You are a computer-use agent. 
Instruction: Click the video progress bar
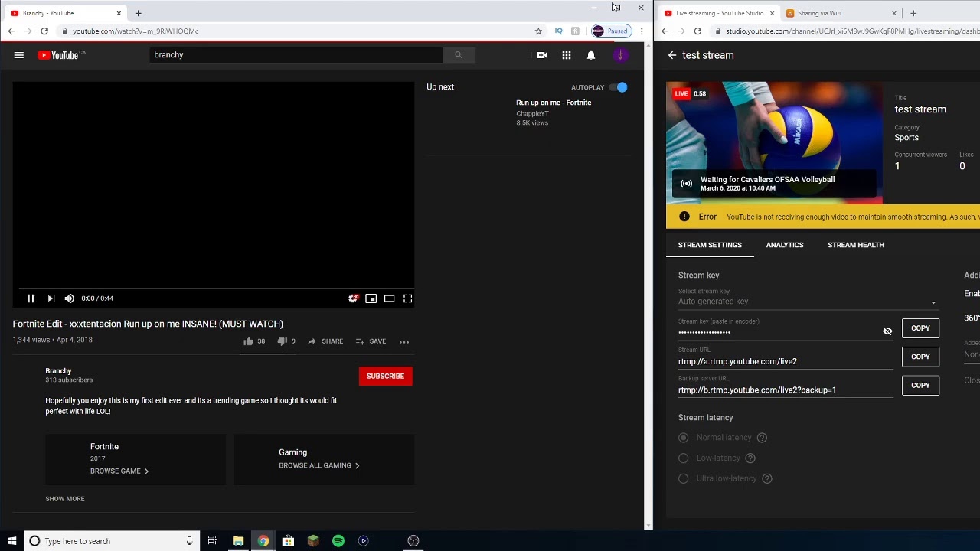(214, 288)
